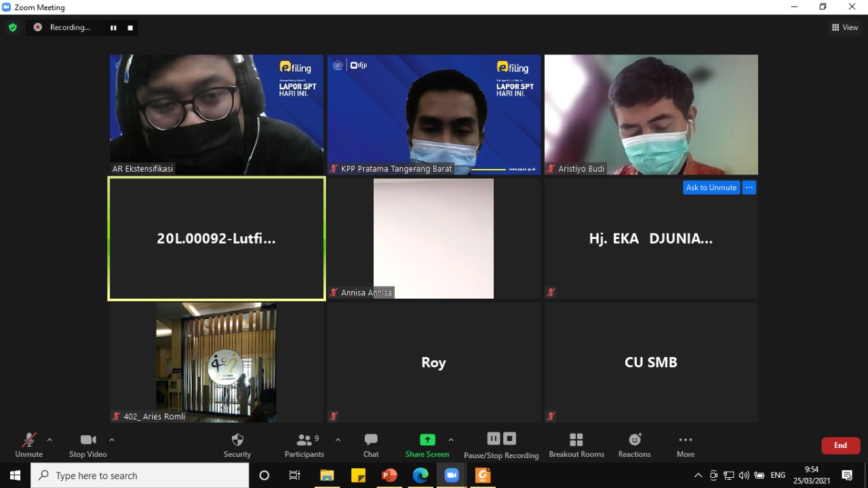
Task: Click the green encryption shield icon
Action: (x=12, y=28)
